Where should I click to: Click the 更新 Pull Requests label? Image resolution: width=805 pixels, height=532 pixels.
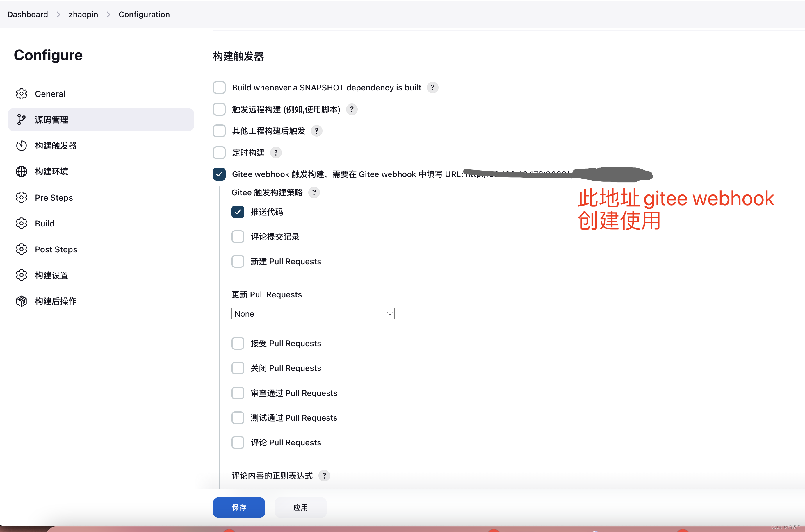point(266,294)
